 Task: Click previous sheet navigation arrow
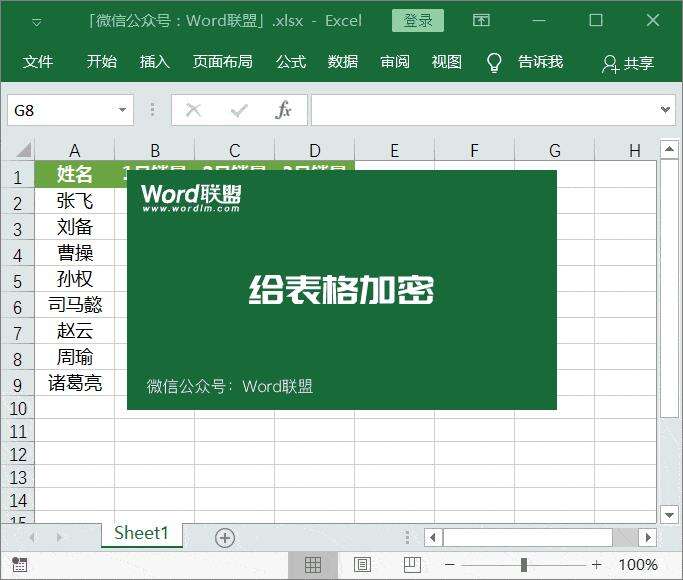coord(34,537)
